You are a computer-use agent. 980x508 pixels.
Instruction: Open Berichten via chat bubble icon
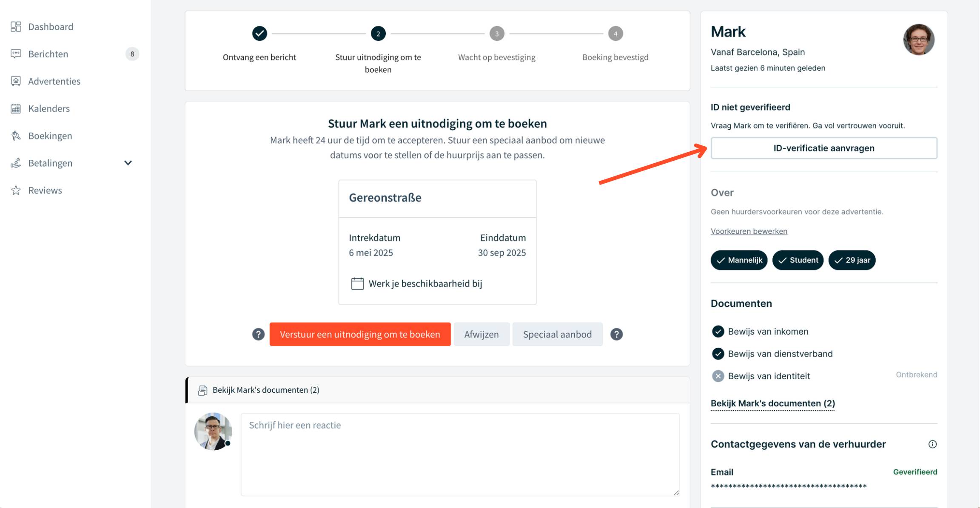[x=16, y=54]
